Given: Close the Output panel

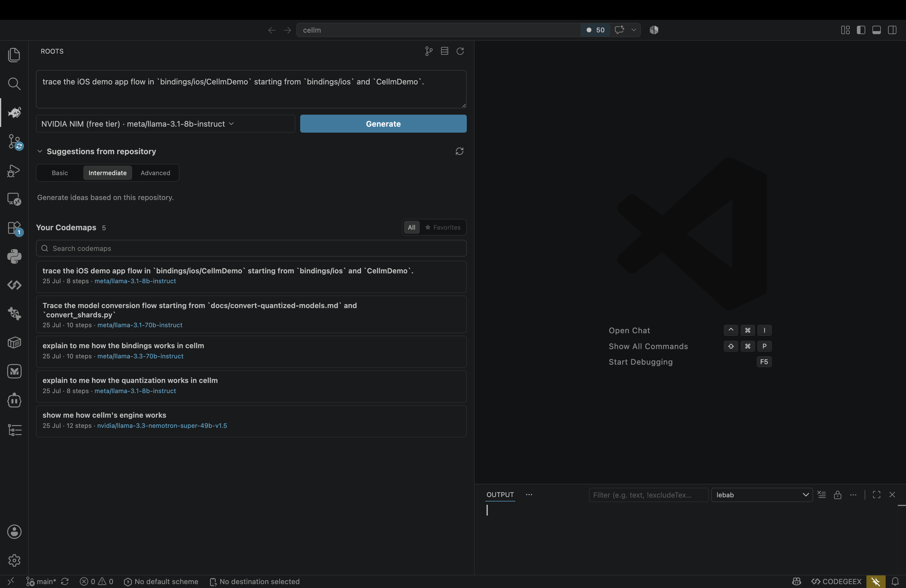Looking at the screenshot, I should coord(892,495).
